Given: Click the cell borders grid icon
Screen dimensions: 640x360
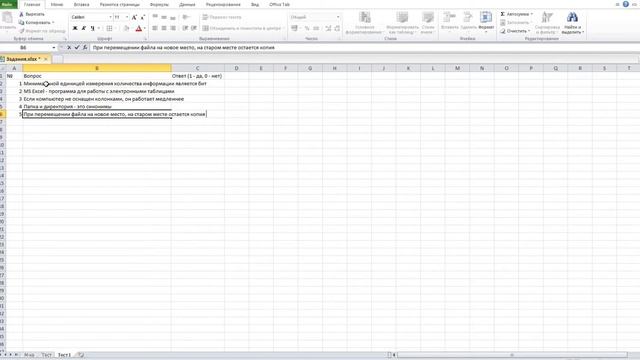Looking at the screenshot, I should [x=109, y=28].
